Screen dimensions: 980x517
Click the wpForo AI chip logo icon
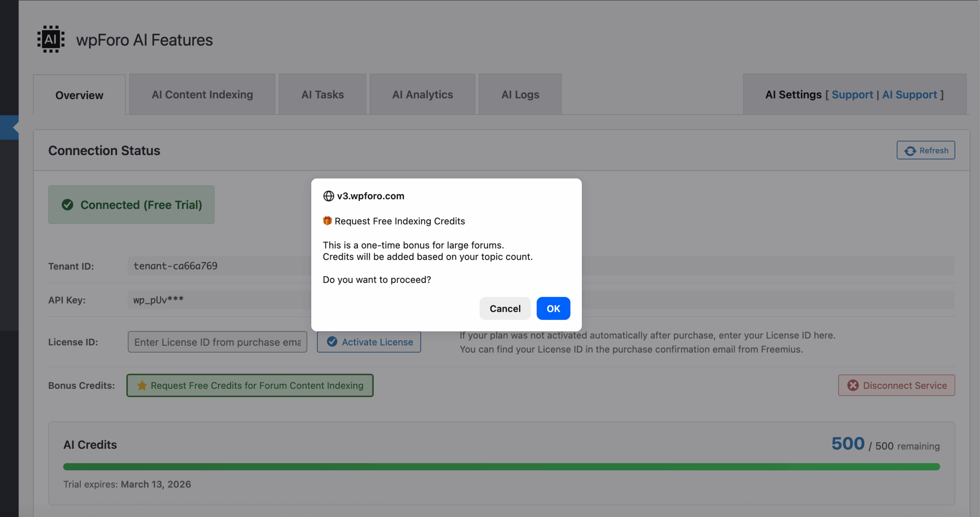[51, 39]
